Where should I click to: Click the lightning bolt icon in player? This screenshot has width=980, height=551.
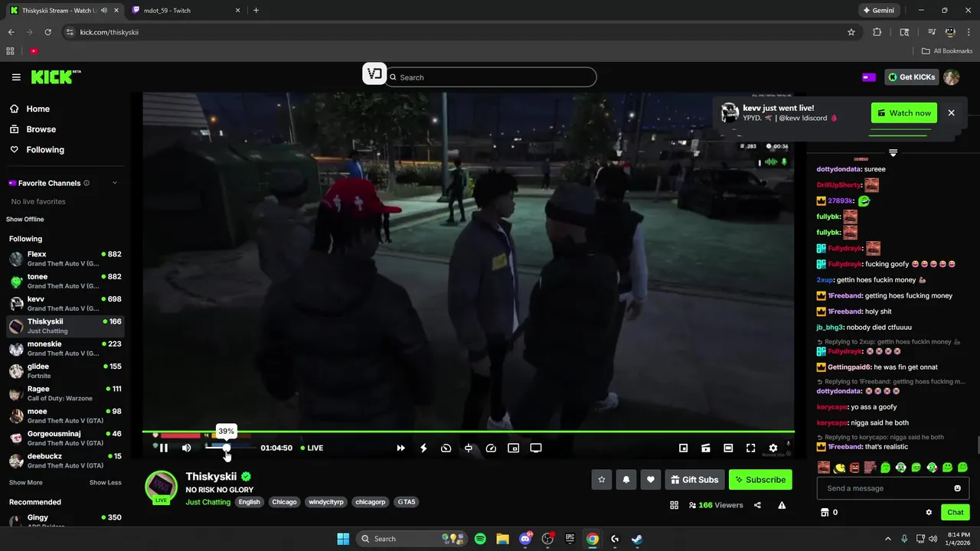[x=423, y=448]
